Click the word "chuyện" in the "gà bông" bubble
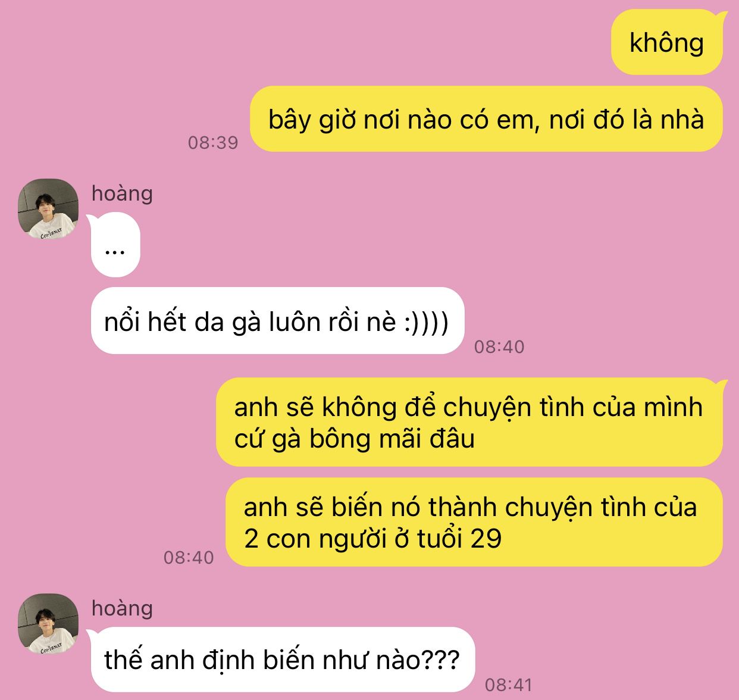739x700 pixels. coord(487,408)
